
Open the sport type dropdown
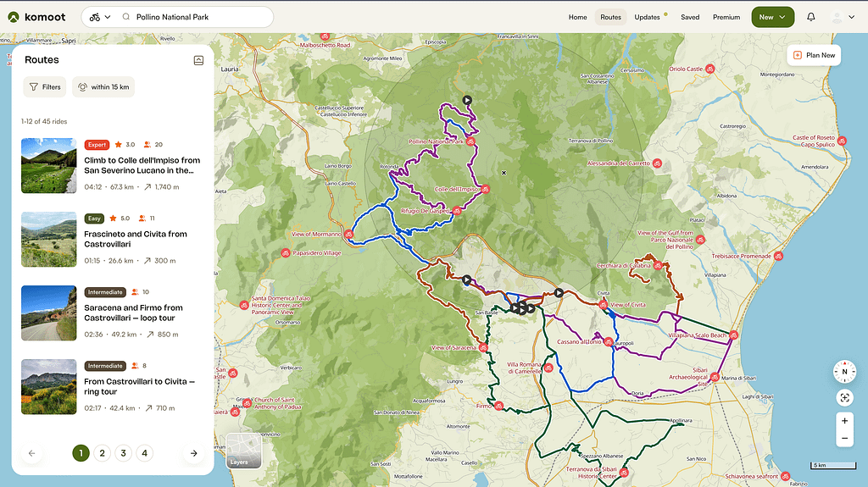[100, 17]
